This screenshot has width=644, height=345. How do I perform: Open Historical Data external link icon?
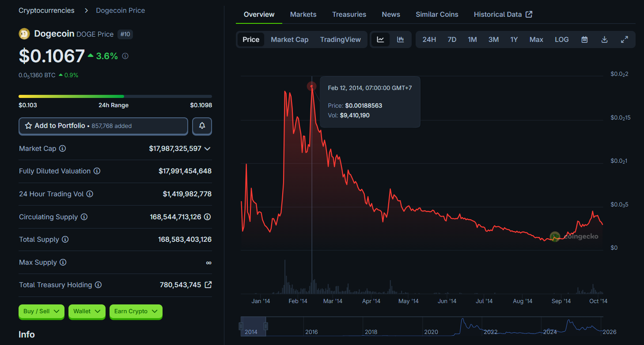click(x=529, y=14)
